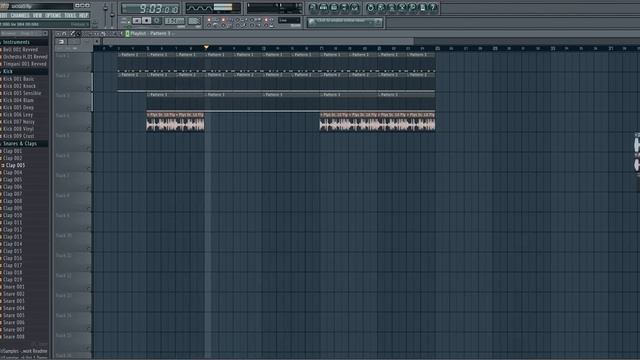Arm the Record button in transport

157,20
